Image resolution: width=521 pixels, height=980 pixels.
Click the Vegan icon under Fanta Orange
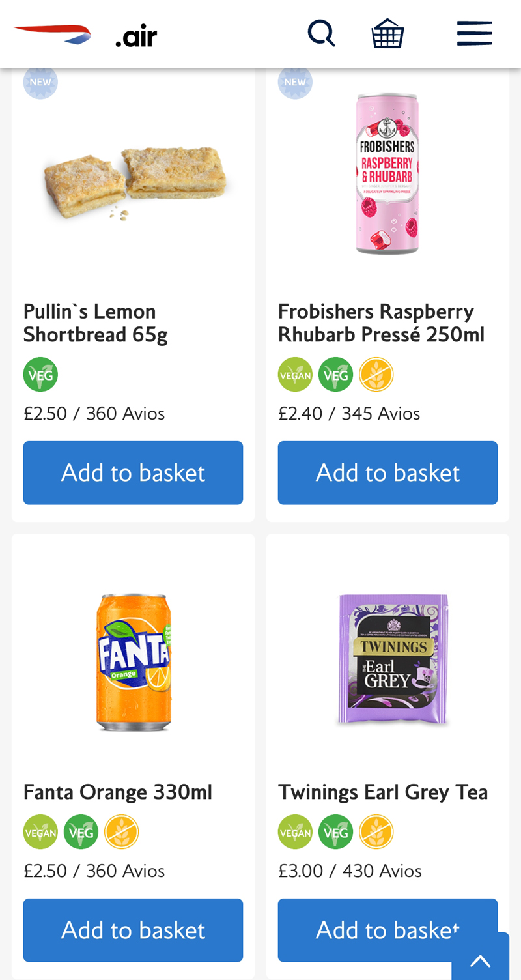(x=40, y=832)
